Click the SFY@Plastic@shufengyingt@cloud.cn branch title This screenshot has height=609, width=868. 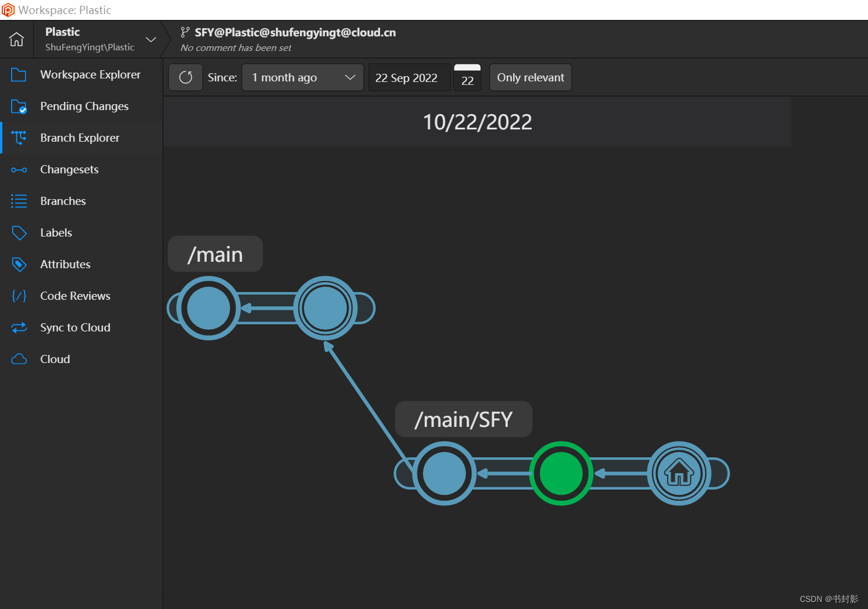click(295, 32)
